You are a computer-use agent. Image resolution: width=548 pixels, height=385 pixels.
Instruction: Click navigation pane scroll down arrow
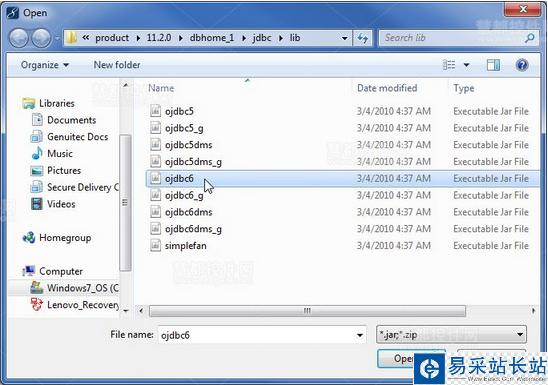[x=125, y=310]
